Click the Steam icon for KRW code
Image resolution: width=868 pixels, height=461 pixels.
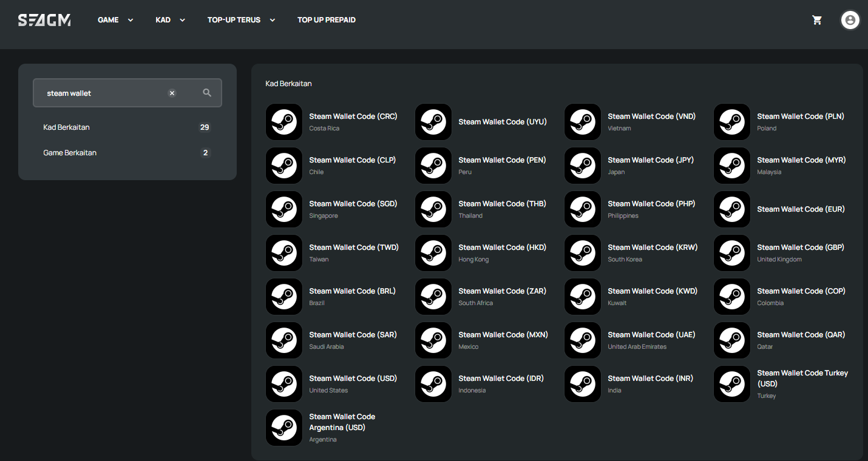pyautogui.click(x=583, y=253)
